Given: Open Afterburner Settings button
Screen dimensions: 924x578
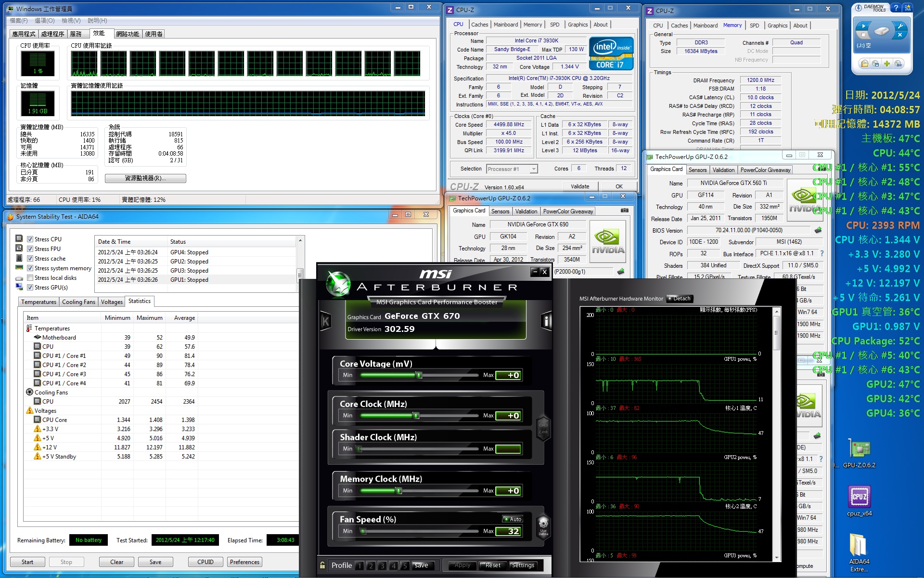Looking at the screenshot, I should pyautogui.click(x=523, y=565).
